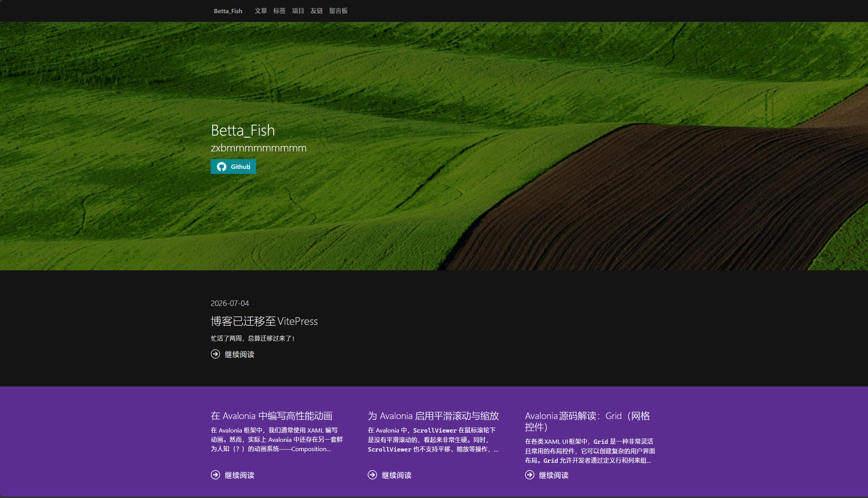Click 继续阅读 under the 高性能动画 post
868x498 pixels.
tap(239, 475)
